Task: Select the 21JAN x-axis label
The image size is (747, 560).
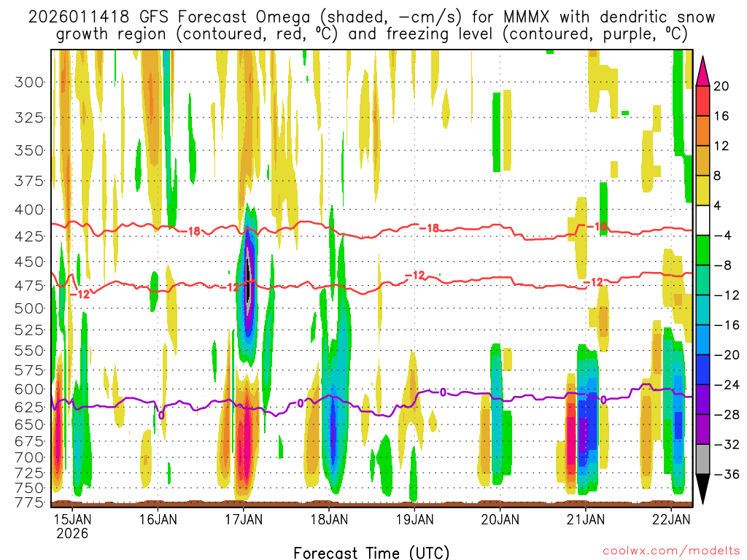Action: tap(586, 519)
